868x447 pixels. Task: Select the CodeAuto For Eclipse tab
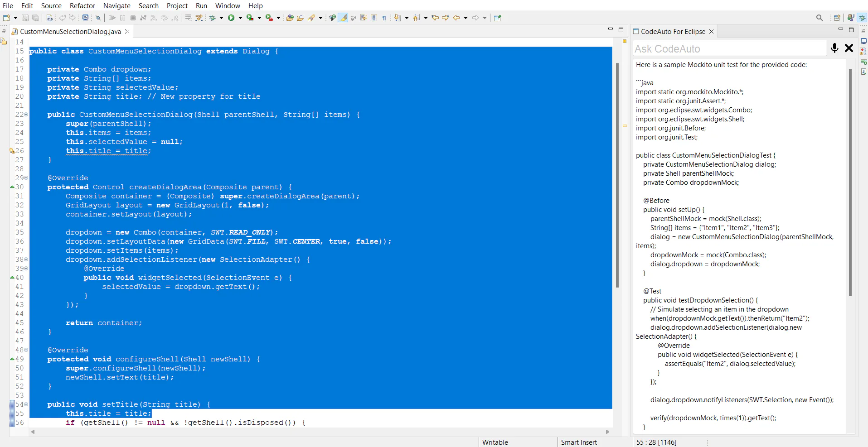point(673,31)
